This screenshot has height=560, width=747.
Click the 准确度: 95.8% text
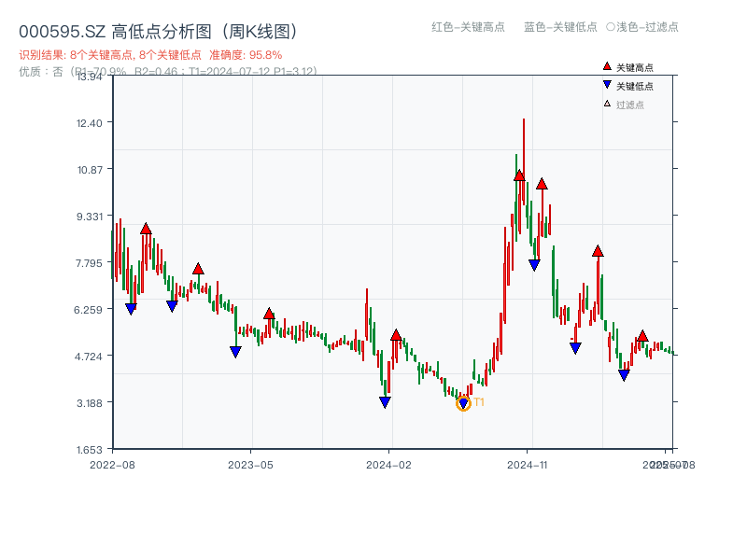coord(246,55)
